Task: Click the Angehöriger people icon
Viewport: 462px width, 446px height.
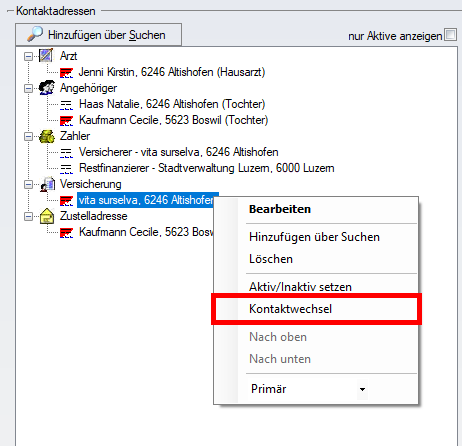Action: [x=46, y=88]
